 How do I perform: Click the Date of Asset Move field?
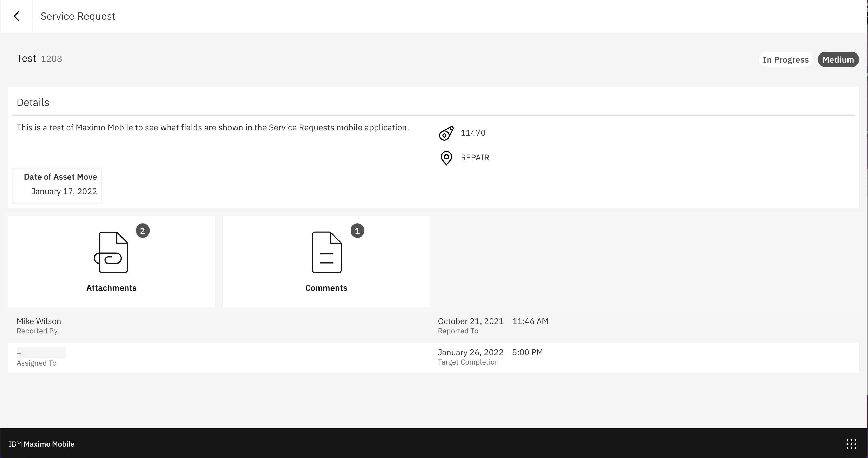point(58,185)
